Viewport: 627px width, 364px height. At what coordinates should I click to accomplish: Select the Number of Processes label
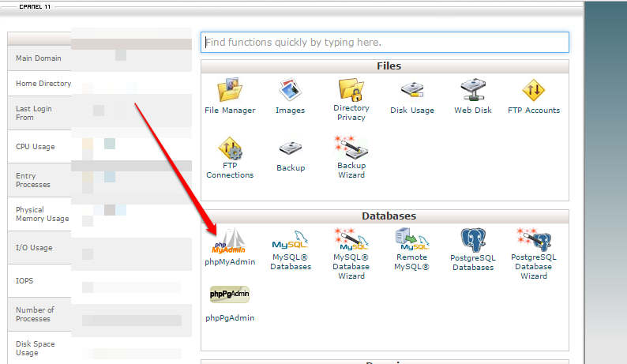coord(35,314)
